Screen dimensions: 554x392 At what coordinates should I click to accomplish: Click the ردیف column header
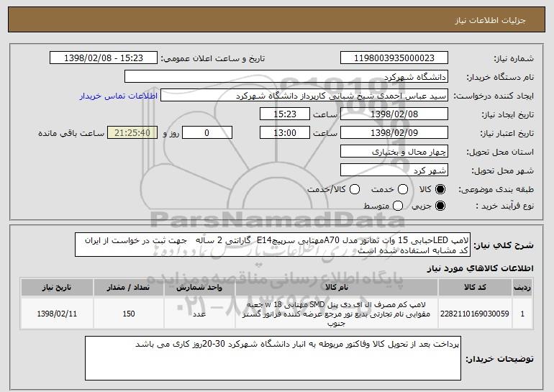tap(522, 288)
